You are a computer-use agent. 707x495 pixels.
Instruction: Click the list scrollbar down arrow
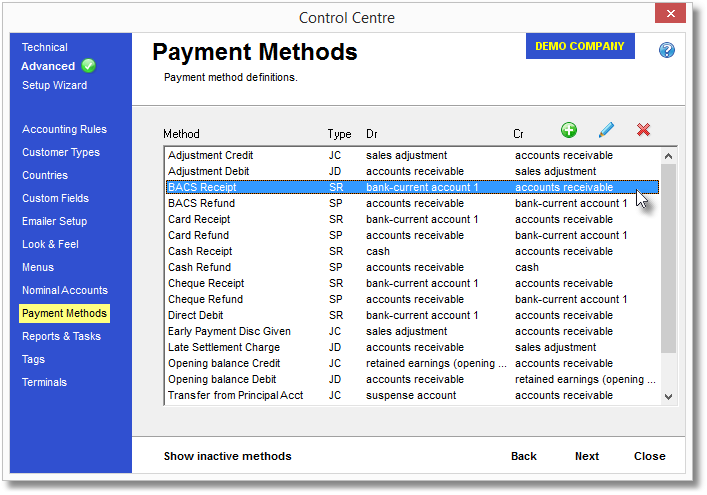[668, 397]
